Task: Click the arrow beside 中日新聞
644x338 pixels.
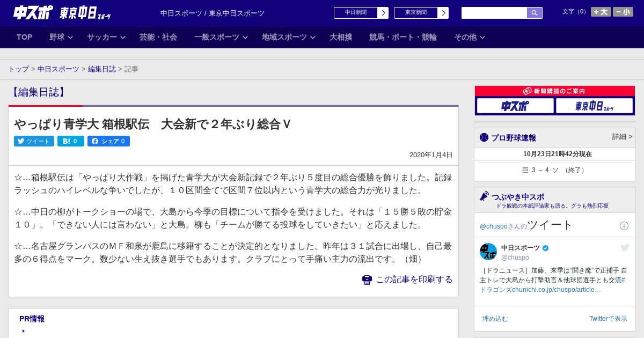Action: 383,13
